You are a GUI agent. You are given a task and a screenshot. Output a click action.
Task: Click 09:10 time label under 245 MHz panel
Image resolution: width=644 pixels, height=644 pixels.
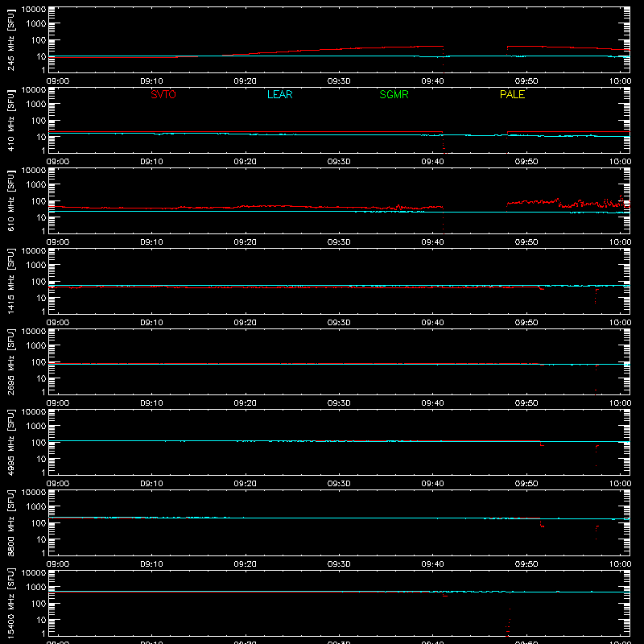pos(151,81)
